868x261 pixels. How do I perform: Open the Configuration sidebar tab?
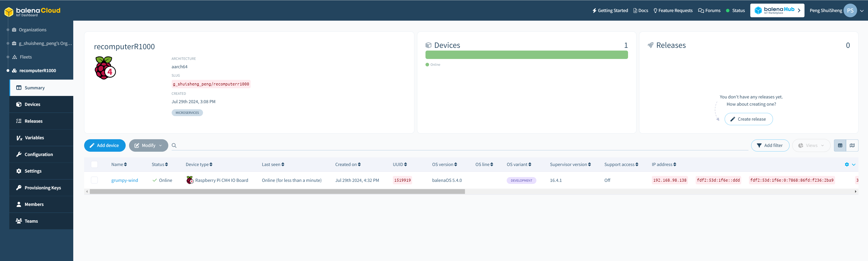point(42,155)
